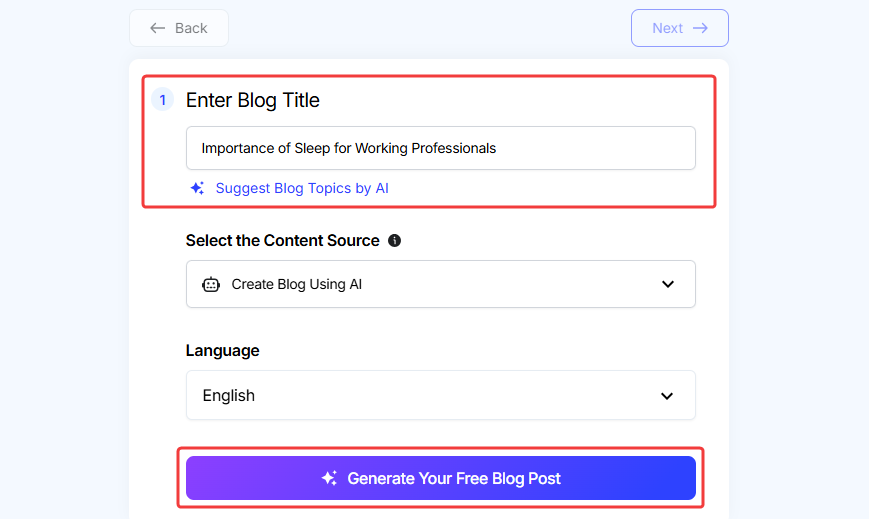Click the Language field label
This screenshot has width=869, height=519.
222,351
